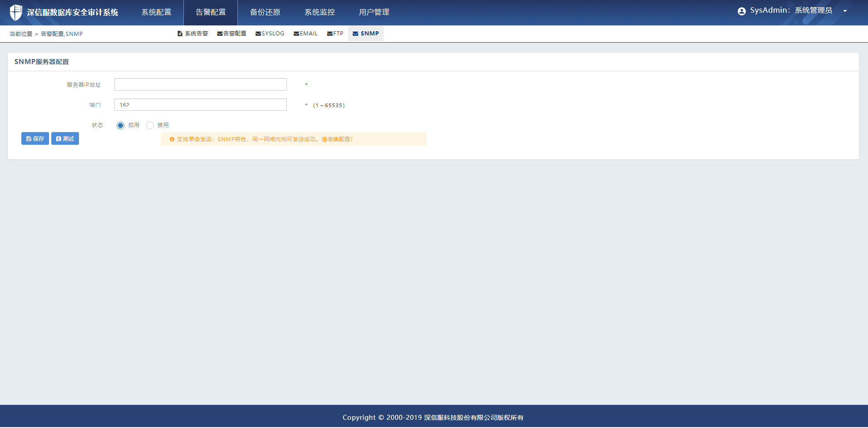Viewport: 868px width, 428px height.
Task: Select the 禁用 radio button
Action: click(150, 126)
